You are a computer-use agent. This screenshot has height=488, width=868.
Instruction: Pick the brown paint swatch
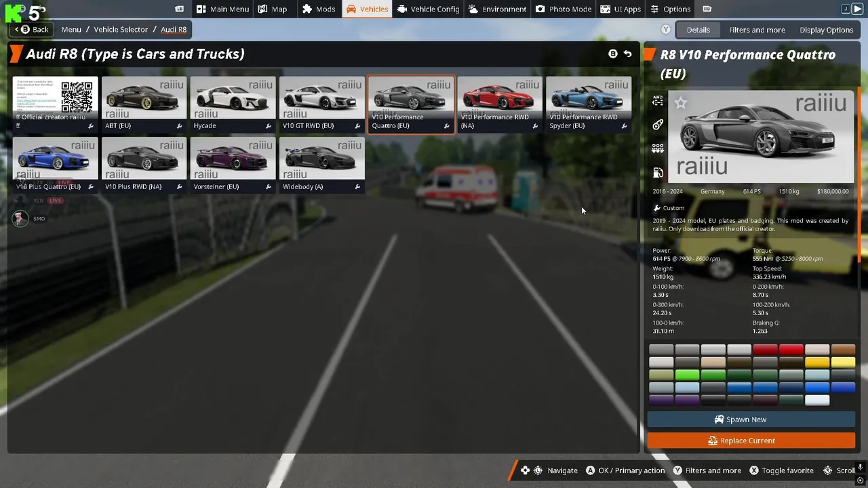843,350
